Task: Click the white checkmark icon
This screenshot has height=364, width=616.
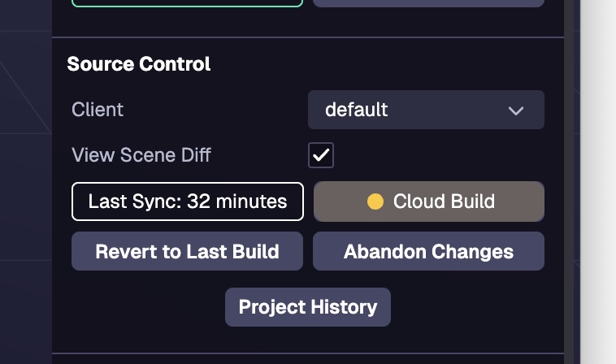Action: 321,154
